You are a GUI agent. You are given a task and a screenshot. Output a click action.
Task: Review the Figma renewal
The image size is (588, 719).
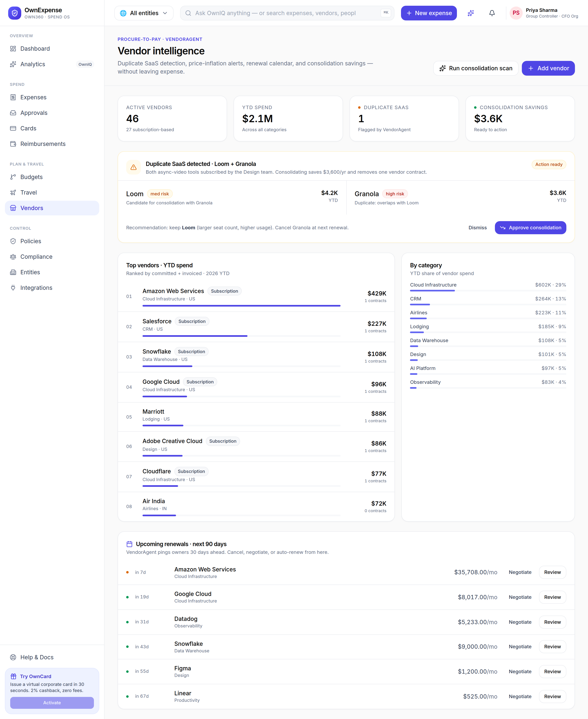coord(552,671)
